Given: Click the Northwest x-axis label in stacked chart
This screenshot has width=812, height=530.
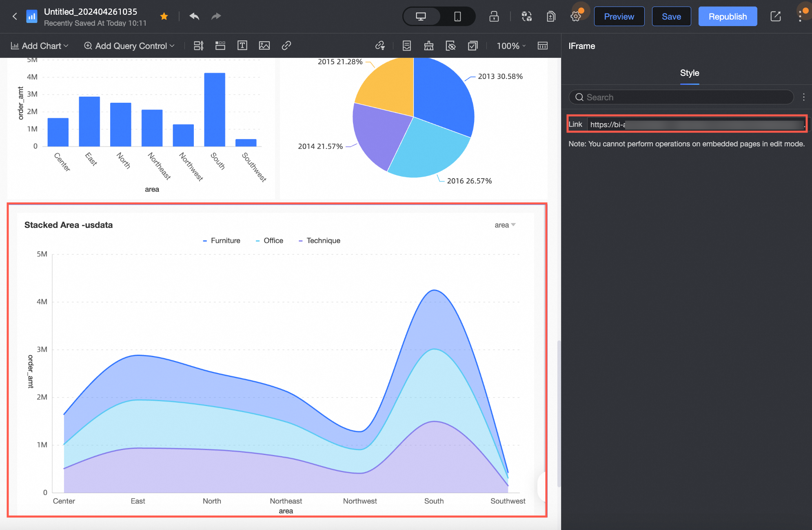Looking at the screenshot, I should tap(360, 501).
